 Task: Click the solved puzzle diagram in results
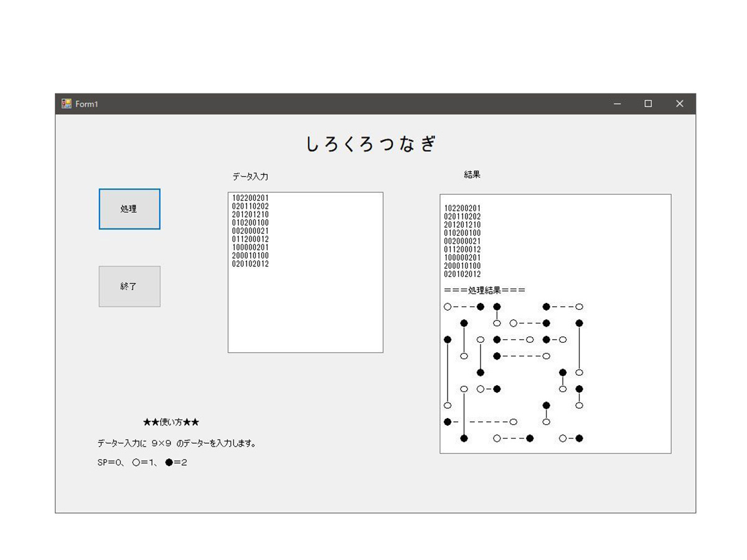pos(514,372)
